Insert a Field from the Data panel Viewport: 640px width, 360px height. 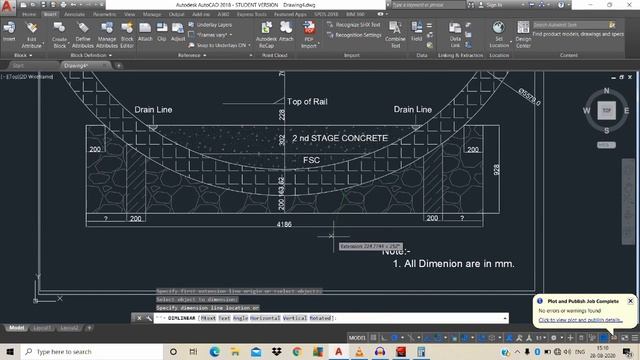click(417, 32)
